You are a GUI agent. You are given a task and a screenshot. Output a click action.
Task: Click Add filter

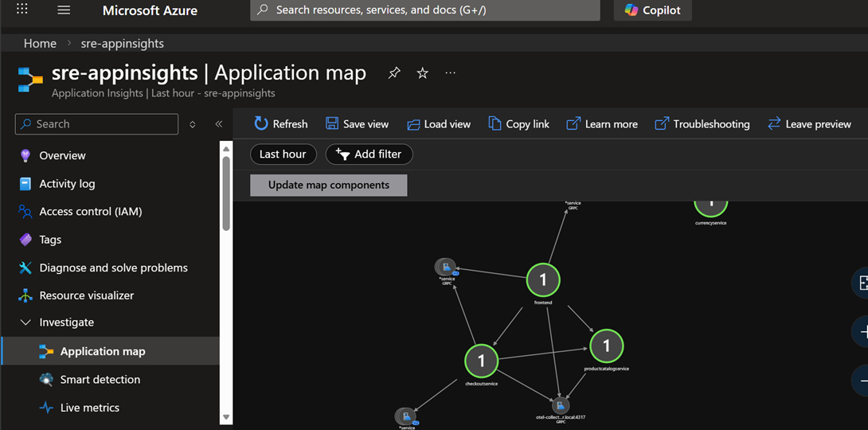tap(369, 154)
